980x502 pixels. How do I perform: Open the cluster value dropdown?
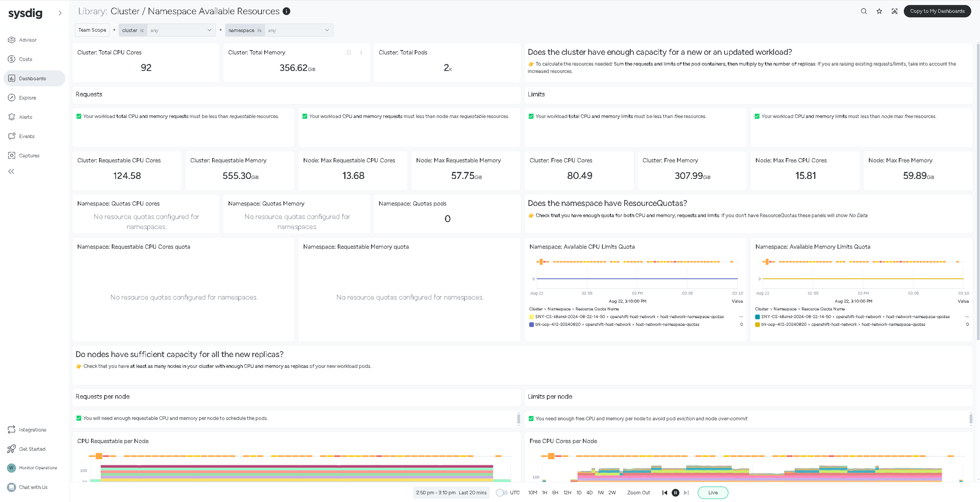click(x=181, y=30)
